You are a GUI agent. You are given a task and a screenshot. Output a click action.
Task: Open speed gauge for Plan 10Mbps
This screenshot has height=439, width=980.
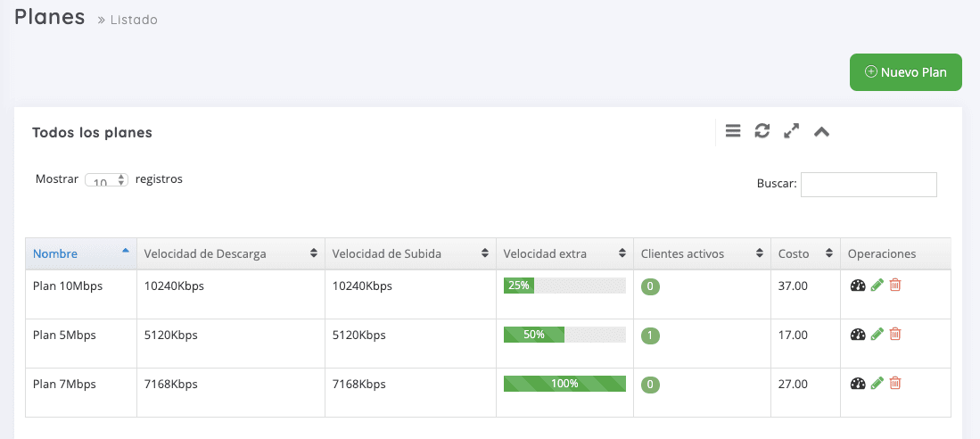click(858, 286)
